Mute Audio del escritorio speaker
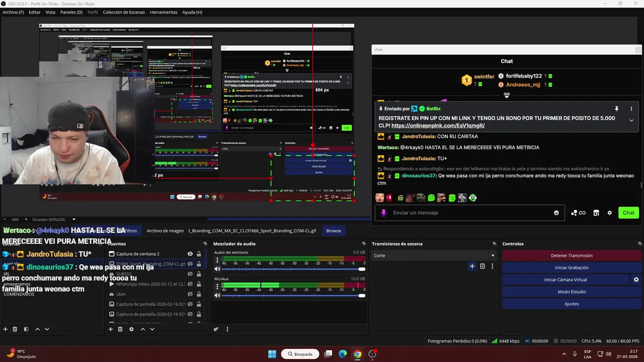Screen dimensions: 644x362 tap(217, 269)
